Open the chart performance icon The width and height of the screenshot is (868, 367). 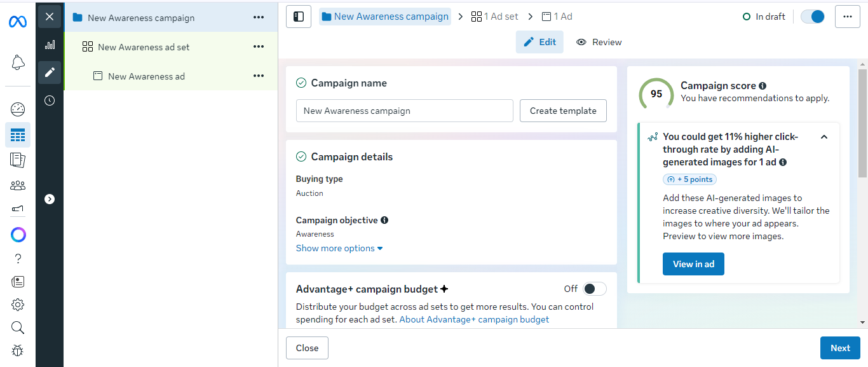click(50, 45)
